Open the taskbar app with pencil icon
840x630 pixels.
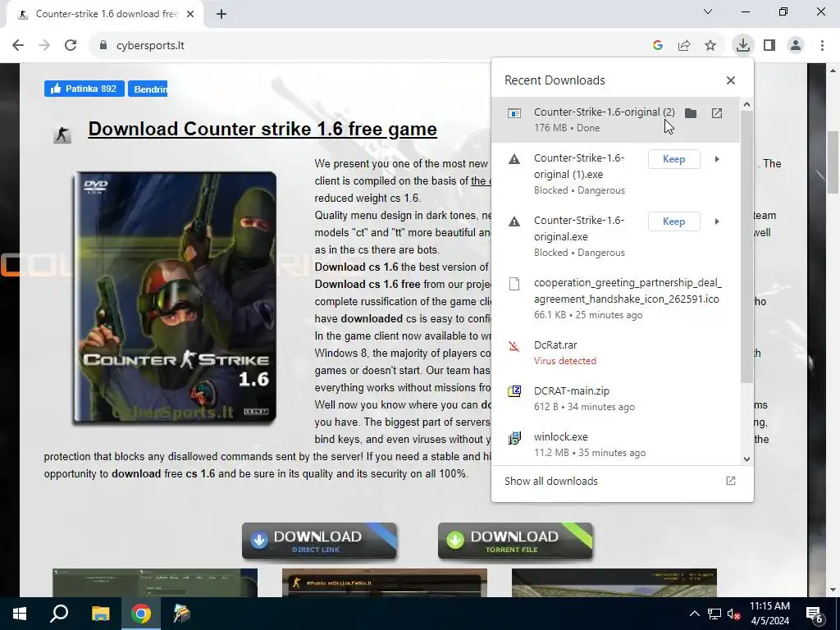[x=181, y=614]
